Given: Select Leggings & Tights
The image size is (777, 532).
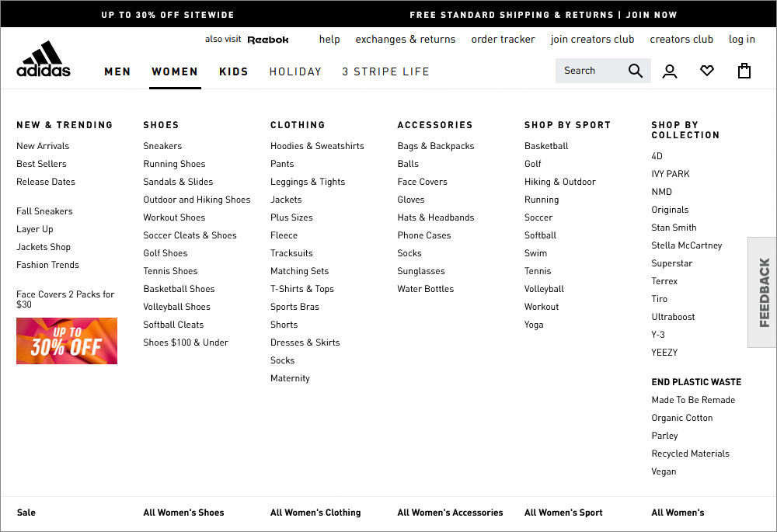Looking at the screenshot, I should 308,182.
